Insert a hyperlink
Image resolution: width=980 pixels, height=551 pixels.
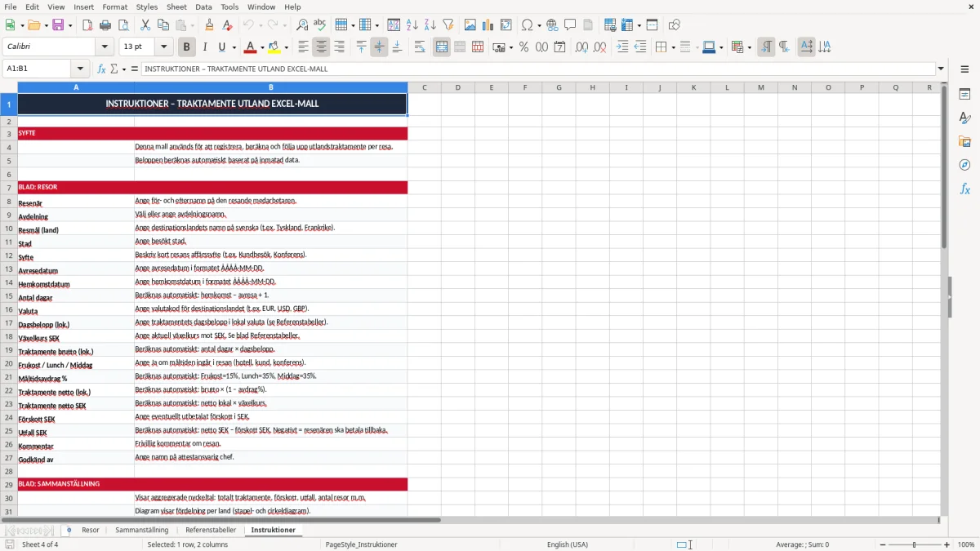click(552, 25)
